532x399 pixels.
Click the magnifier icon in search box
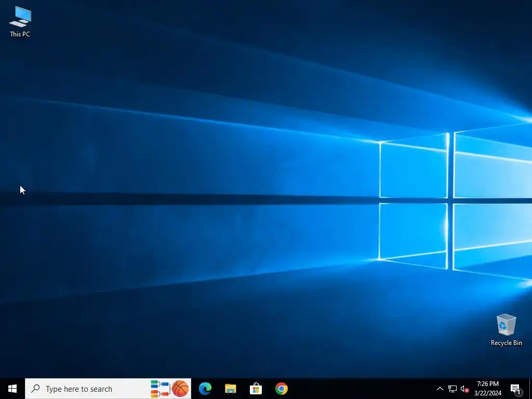point(36,389)
